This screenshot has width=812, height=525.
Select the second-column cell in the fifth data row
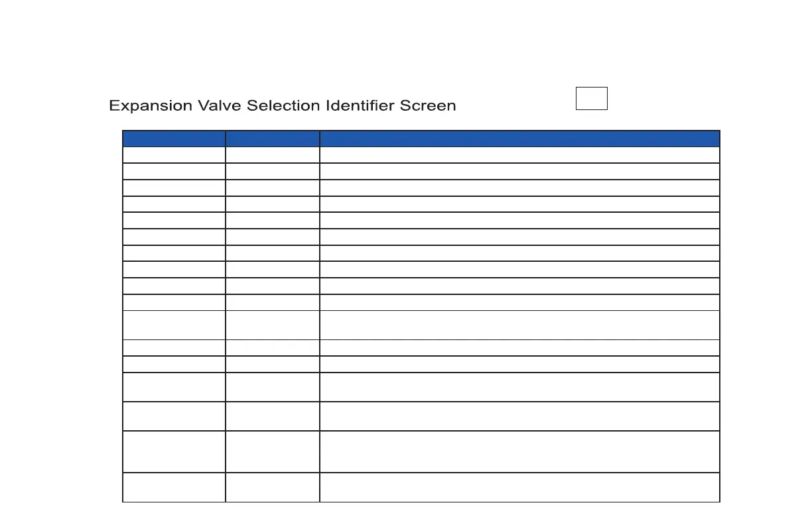272,221
